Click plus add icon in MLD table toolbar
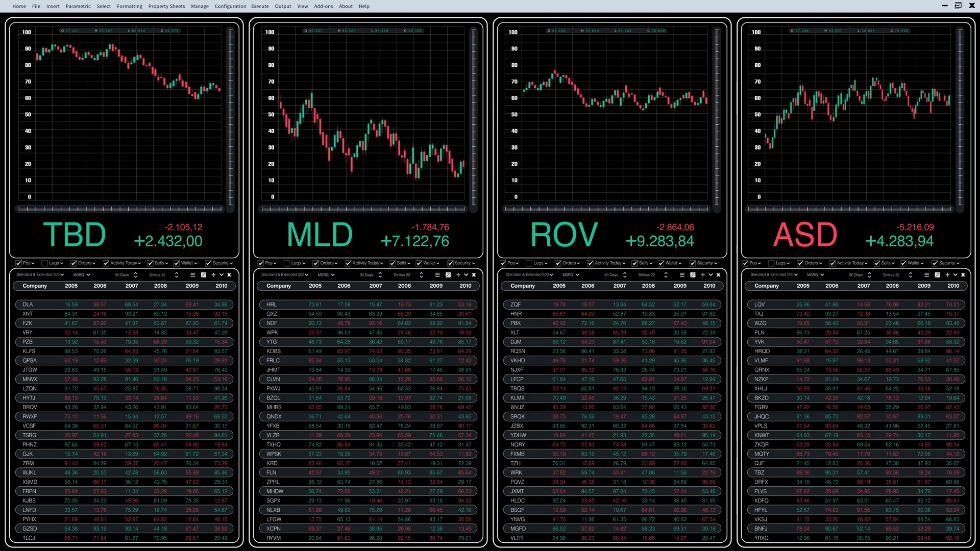 [458, 275]
